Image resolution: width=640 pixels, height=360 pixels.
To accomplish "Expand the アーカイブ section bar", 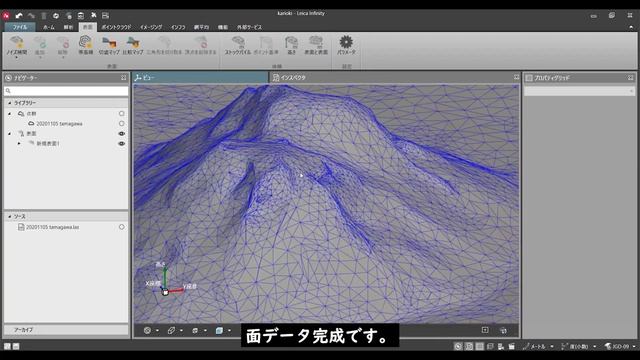I will (x=66, y=329).
